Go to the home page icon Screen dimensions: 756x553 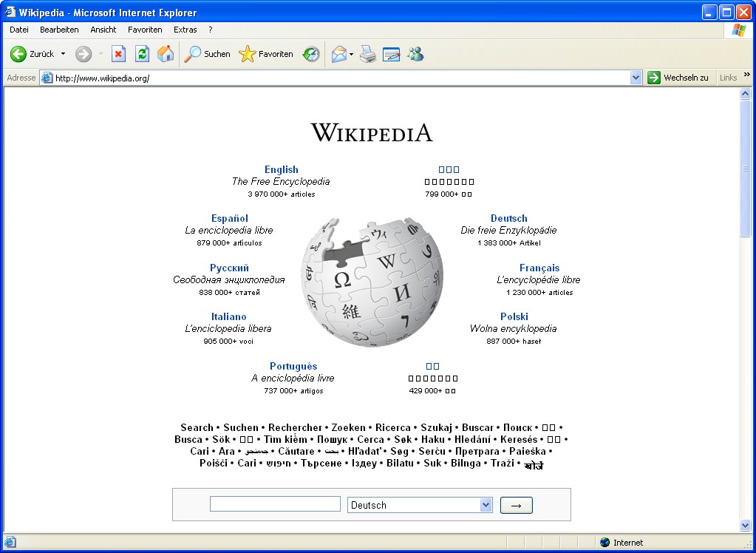pos(166,54)
